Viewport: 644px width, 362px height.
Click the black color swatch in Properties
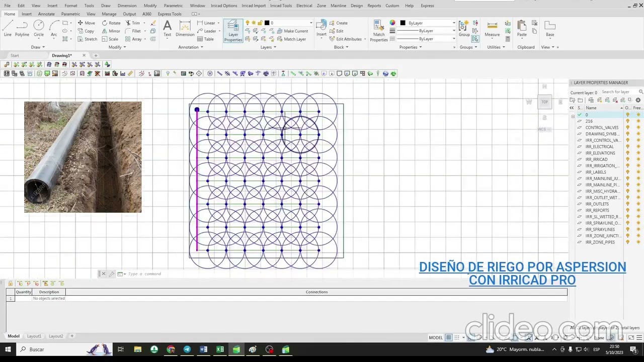403,23
